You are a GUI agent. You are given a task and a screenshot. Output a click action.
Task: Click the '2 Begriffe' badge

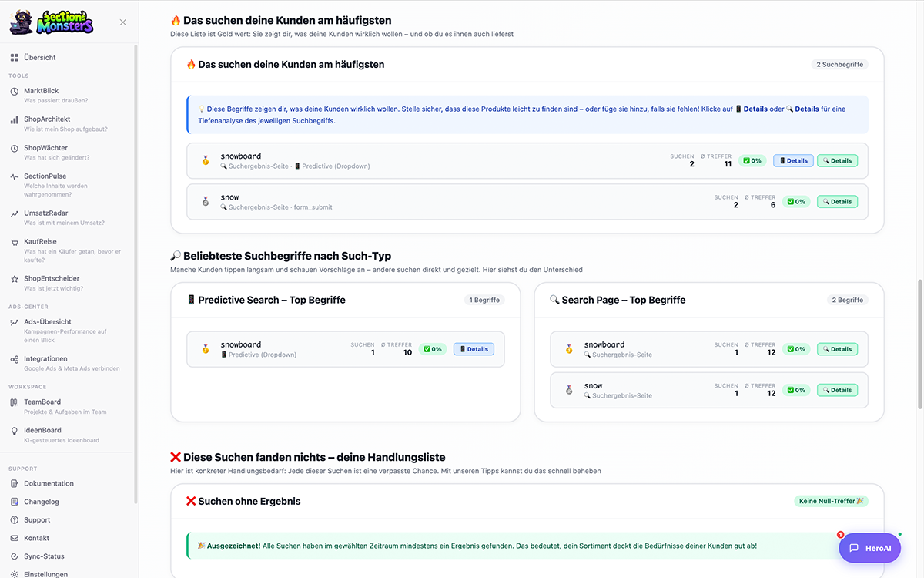(847, 300)
